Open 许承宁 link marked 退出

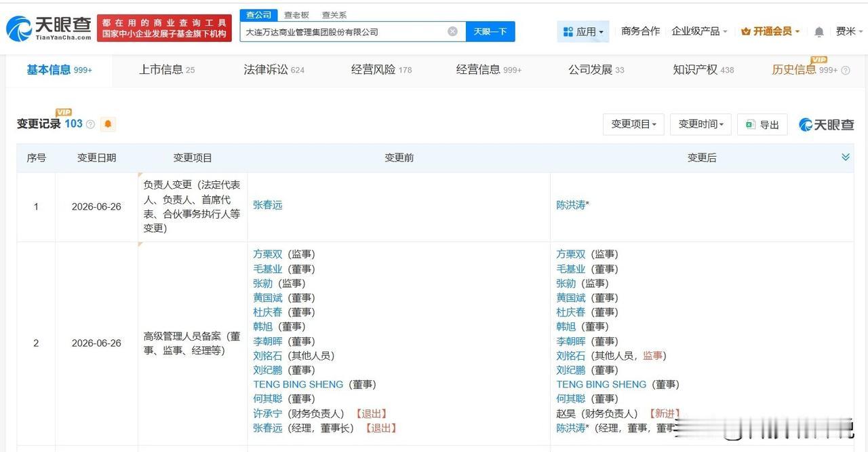click(x=267, y=413)
